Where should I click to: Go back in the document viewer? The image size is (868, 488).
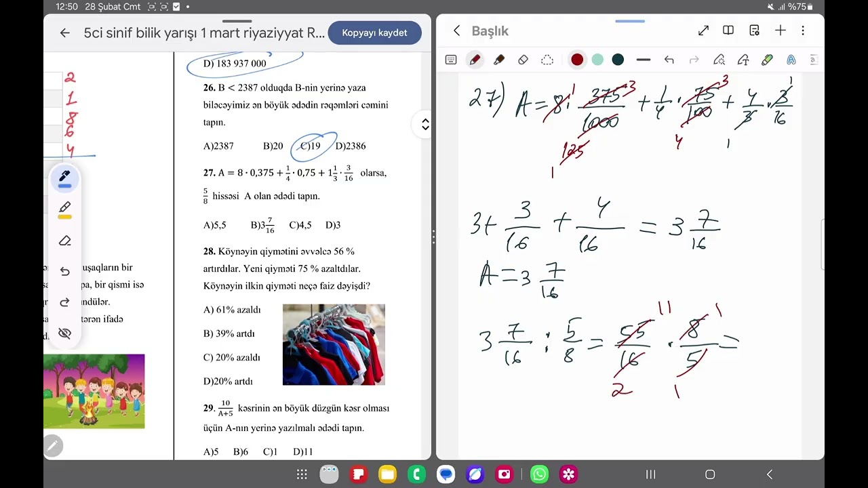point(65,33)
